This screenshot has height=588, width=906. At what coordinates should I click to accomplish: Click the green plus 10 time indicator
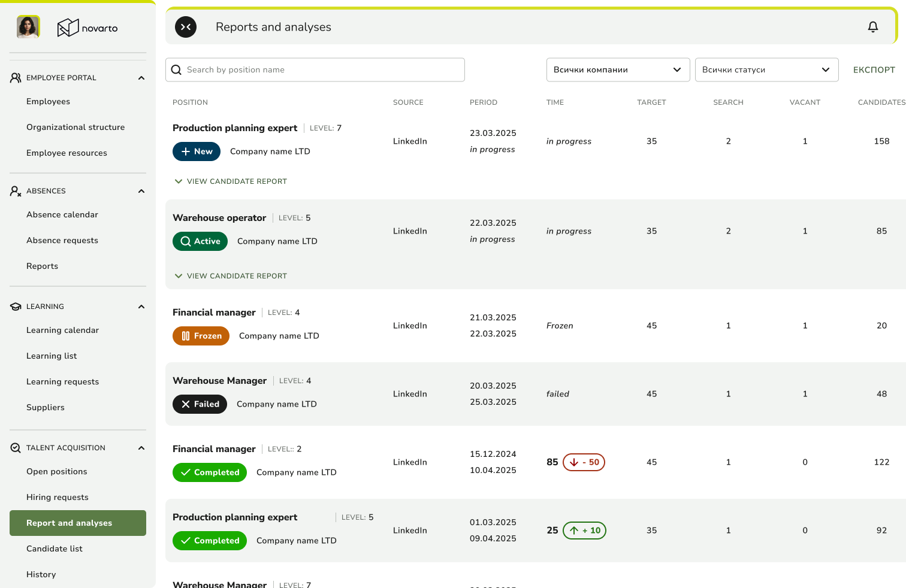(584, 531)
